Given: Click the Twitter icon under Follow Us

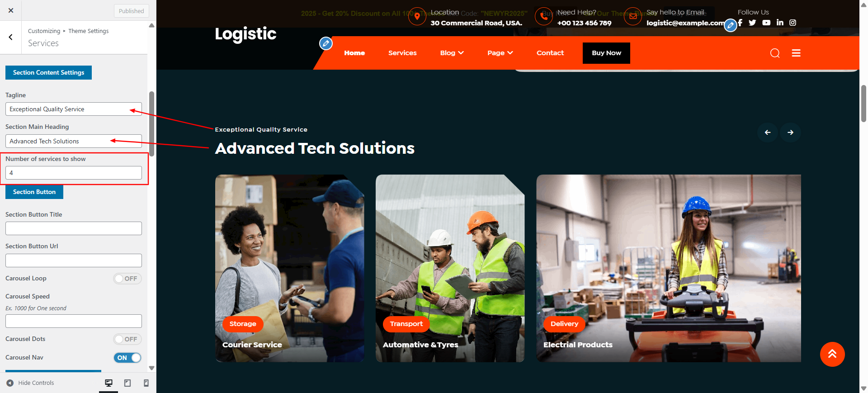Looking at the screenshot, I should (752, 23).
